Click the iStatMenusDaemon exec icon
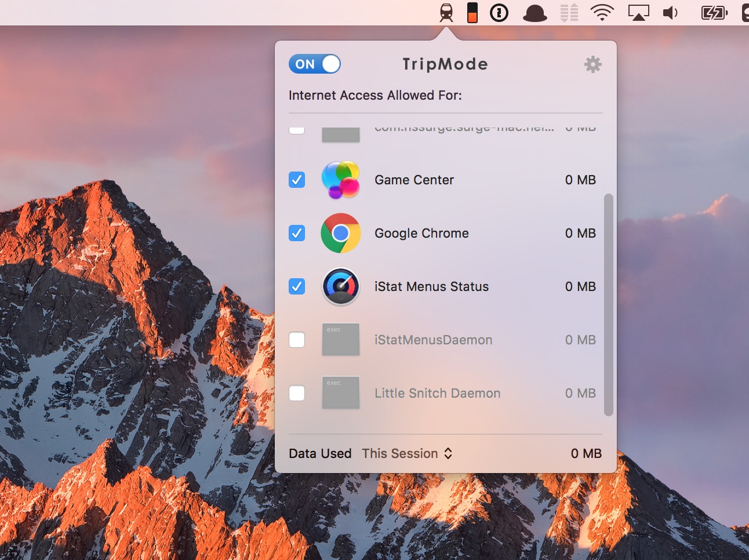This screenshot has height=560, width=749. 341,340
